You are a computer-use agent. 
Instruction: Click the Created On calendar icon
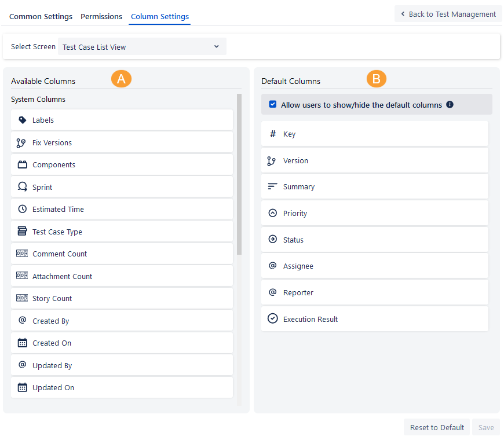pyautogui.click(x=22, y=343)
